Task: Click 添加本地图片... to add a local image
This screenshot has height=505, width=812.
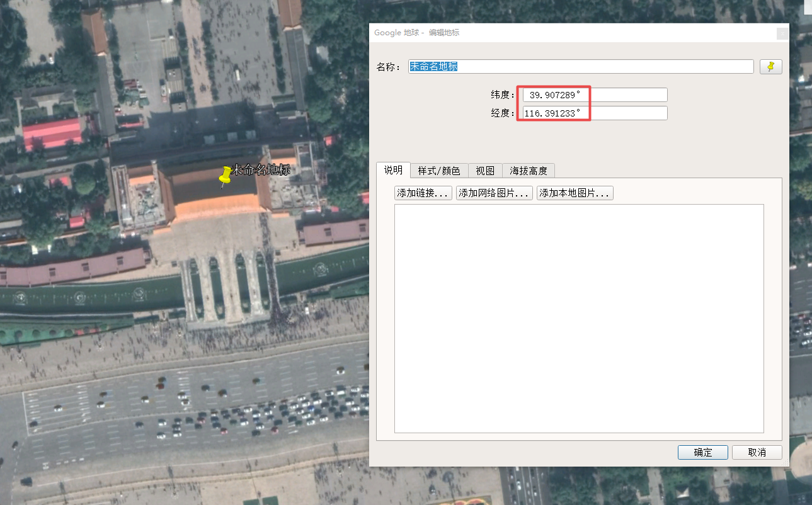Action: pyautogui.click(x=574, y=193)
